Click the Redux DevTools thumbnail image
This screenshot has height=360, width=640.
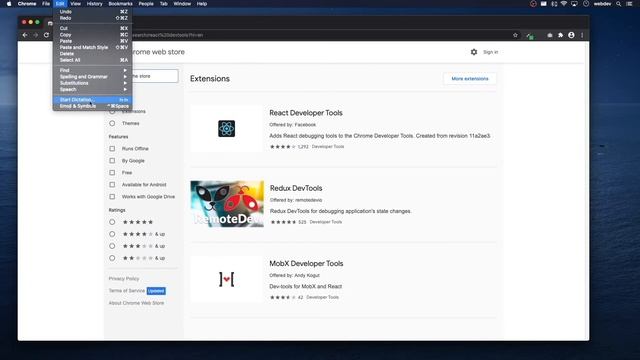coord(227,204)
